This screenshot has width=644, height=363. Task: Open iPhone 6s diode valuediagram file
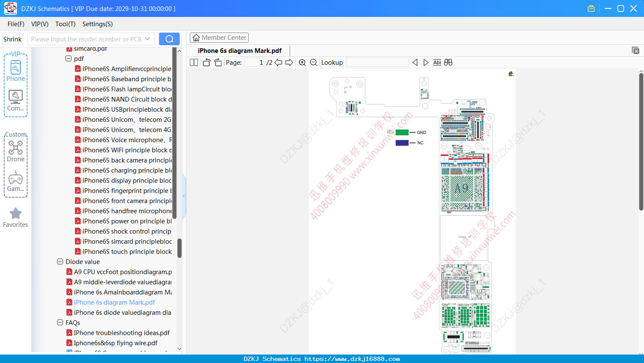123,312
